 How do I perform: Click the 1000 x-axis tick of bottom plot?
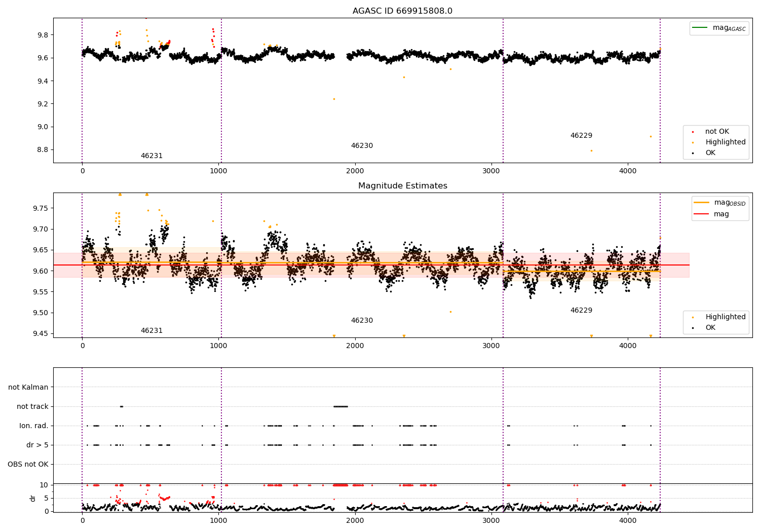pos(218,520)
